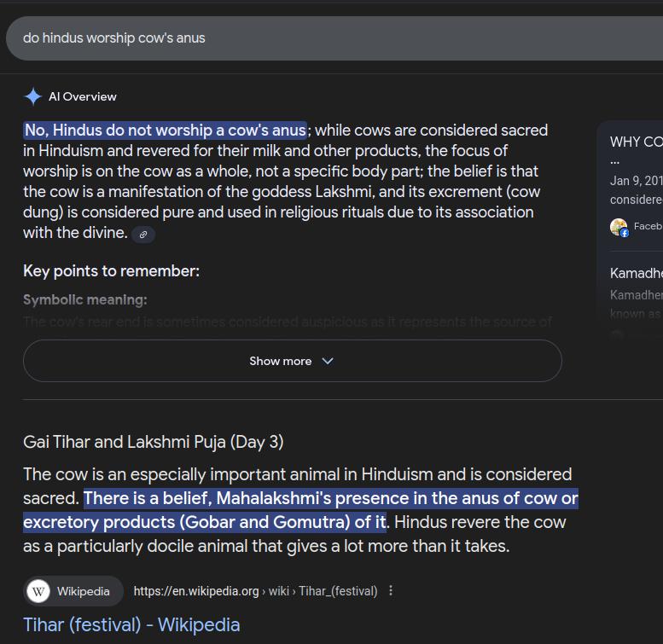Click the 'Key points to remember' heading
663x644 pixels.
click(x=111, y=271)
